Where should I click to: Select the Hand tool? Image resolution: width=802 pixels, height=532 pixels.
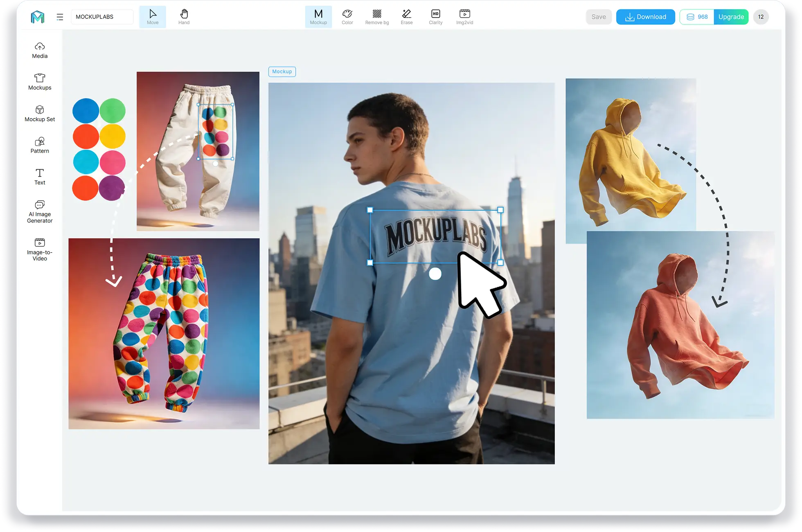point(184,17)
